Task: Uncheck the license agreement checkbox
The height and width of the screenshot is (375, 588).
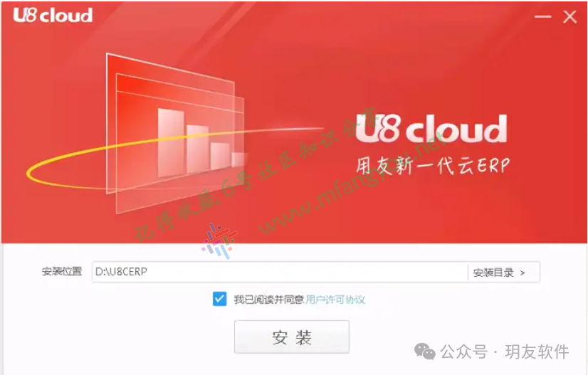Action: [219, 299]
